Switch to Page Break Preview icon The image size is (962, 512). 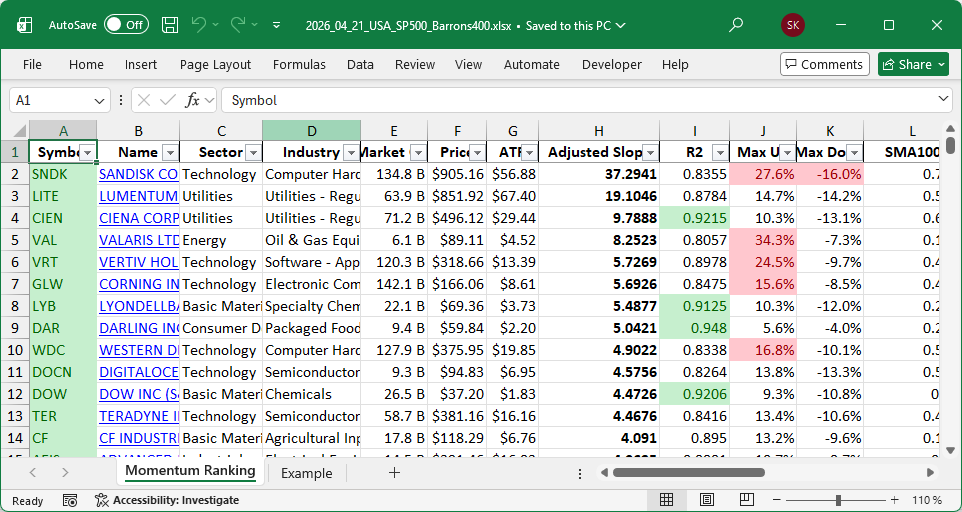(x=747, y=500)
